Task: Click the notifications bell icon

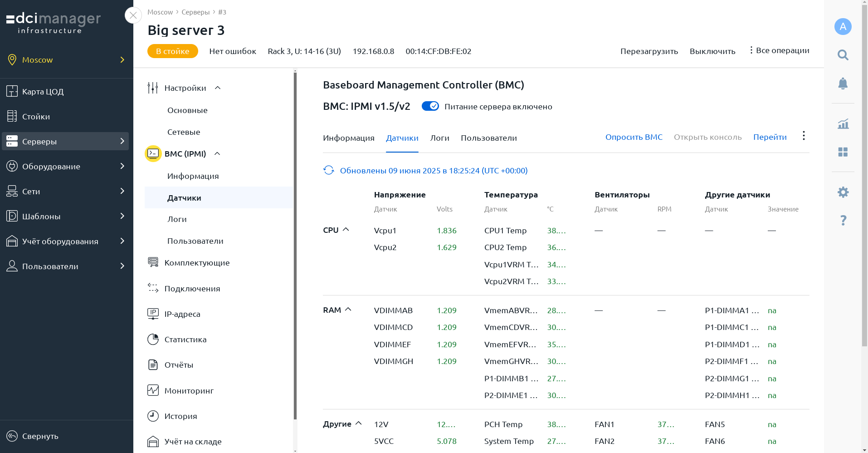Action: 843,84
